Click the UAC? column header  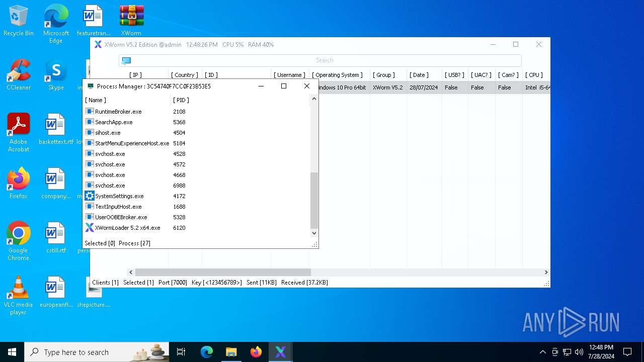coord(481,75)
